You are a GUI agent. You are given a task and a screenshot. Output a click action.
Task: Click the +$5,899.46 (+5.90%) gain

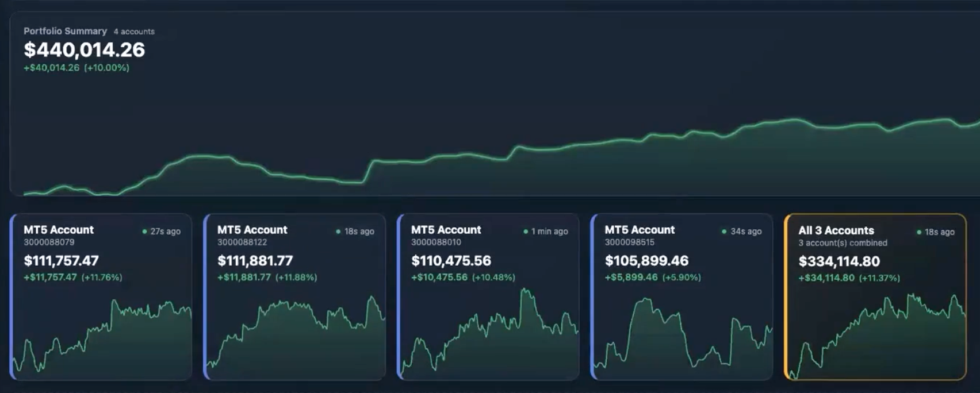(x=653, y=278)
